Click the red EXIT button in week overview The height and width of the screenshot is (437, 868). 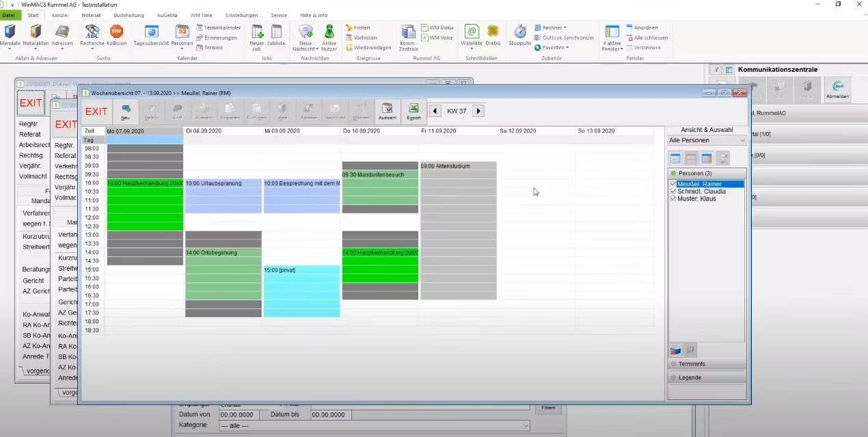coord(96,111)
